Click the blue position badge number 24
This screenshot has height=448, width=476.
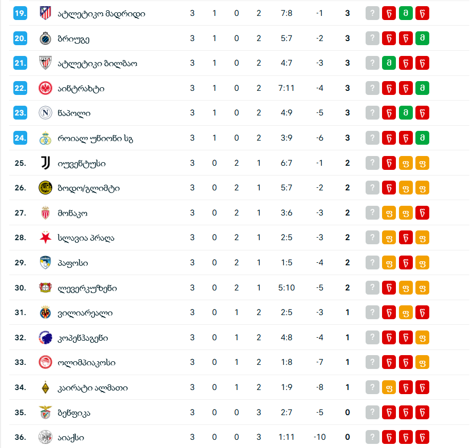click(20, 138)
